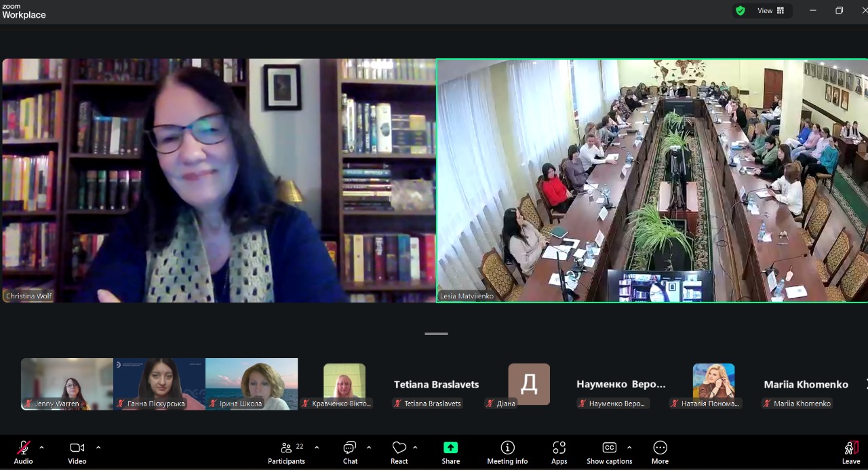868x470 pixels.
Task: Open Meeting info
Action: coord(507,452)
